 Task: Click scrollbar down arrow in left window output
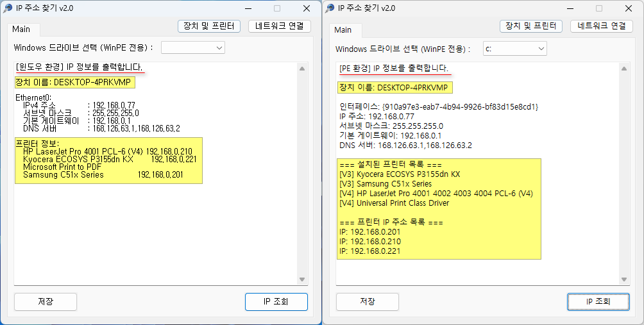(302, 279)
